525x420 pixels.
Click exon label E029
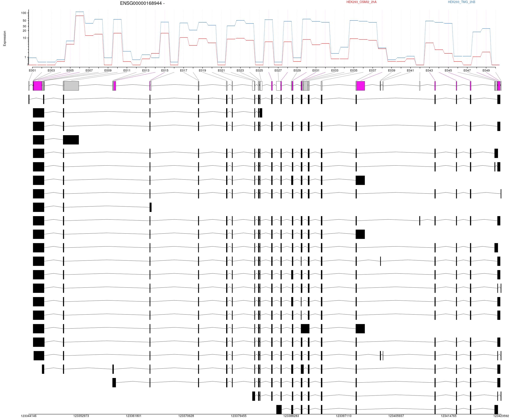coord(297,71)
